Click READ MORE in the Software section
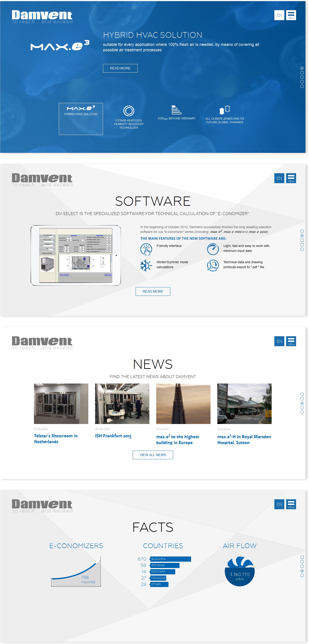The height and width of the screenshot is (644, 309). click(153, 291)
